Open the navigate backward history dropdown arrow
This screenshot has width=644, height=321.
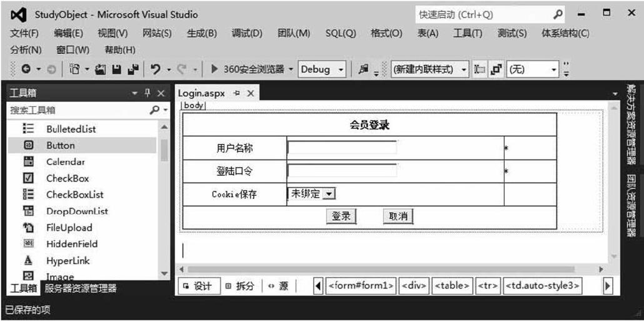(x=38, y=69)
